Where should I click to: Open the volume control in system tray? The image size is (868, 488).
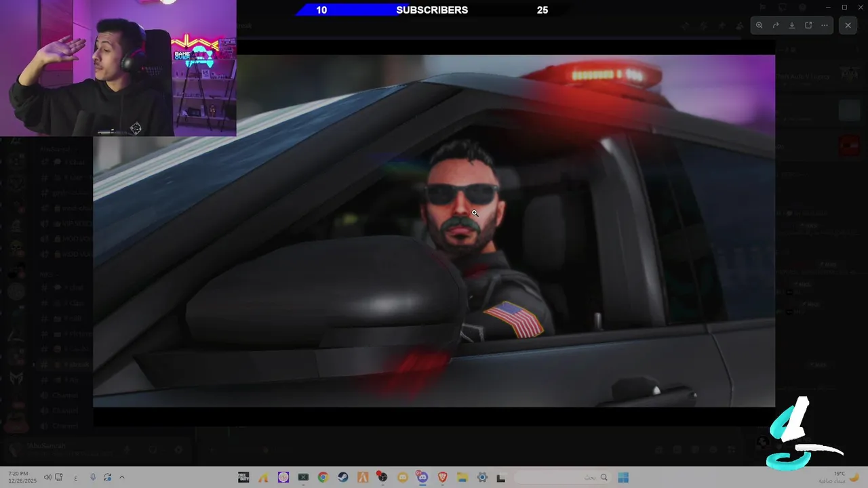47,477
